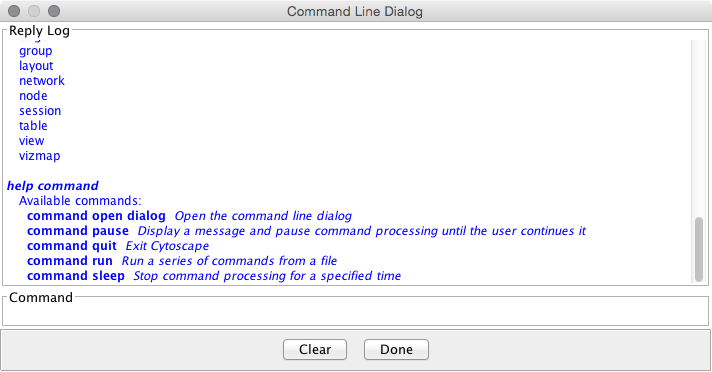This screenshot has height=372, width=712.
Task: Click 'command run' entry
Action: coord(69,261)
